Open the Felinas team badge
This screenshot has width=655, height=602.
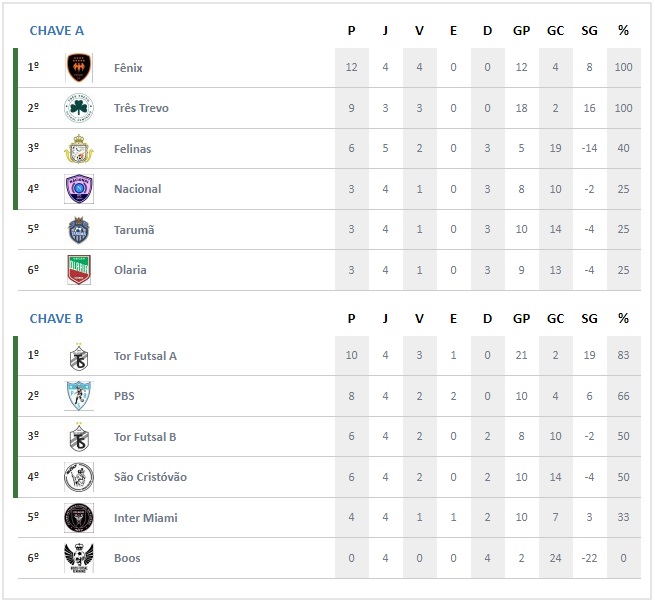pos(79,149)
